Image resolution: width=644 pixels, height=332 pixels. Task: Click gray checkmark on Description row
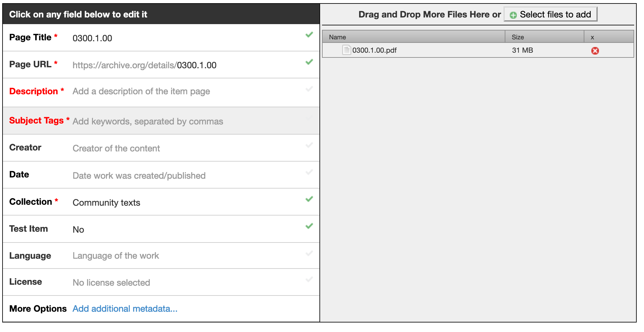click(309, 89)
